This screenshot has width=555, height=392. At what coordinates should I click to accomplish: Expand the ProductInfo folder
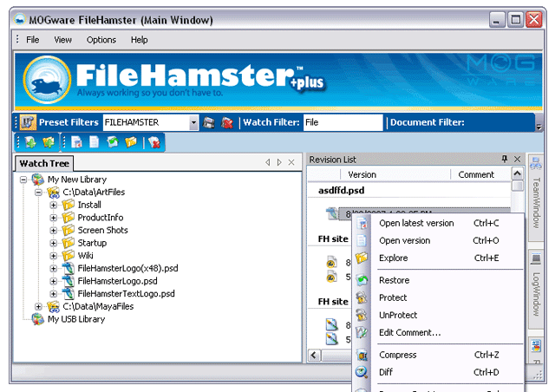point(54,218)
